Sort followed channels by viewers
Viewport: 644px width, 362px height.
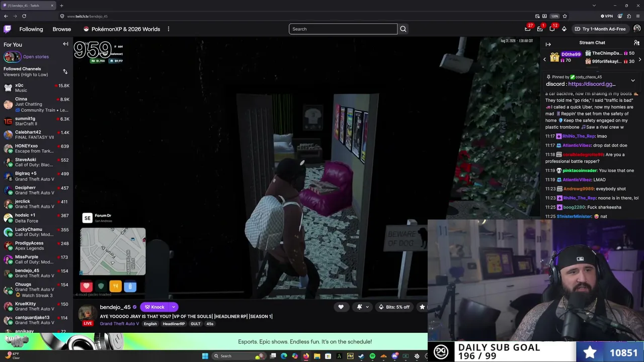pos(65,72)
